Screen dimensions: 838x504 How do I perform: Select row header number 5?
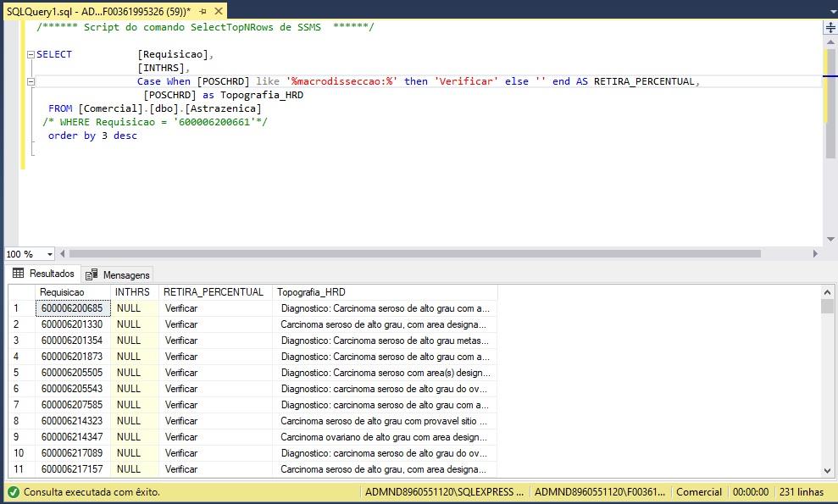22,373
